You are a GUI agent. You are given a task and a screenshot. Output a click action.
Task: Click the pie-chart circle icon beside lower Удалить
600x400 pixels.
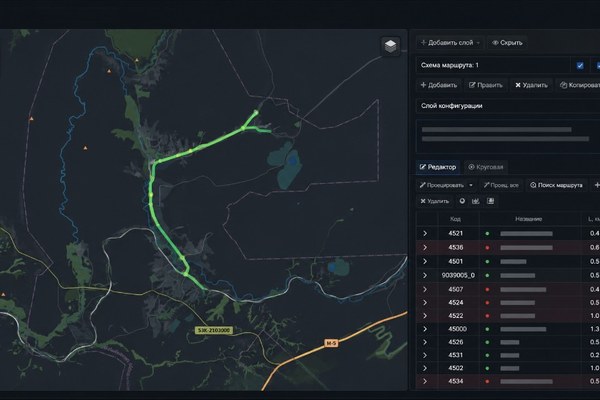click(x=462, y=201)
